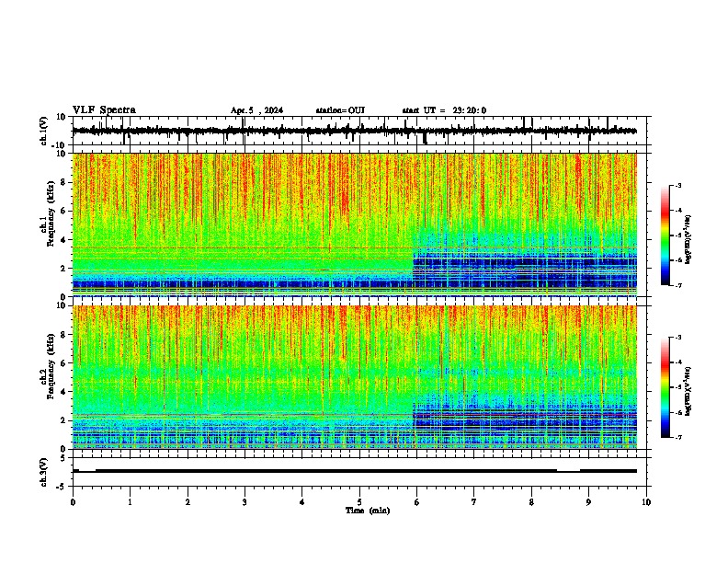The width and height of the screenshot is (728, 563).
Task: Click time axis tick label "5"
Action: pyautogui.click(x=359, y=502)
